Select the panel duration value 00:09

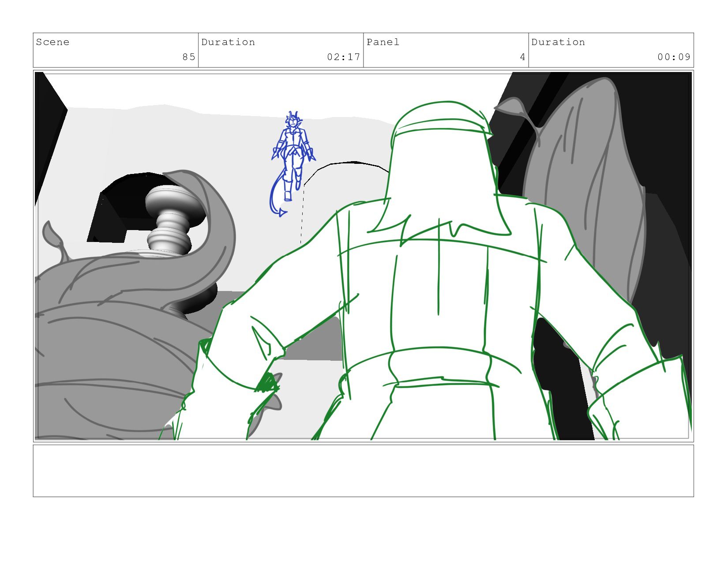[x=674, y=57]
